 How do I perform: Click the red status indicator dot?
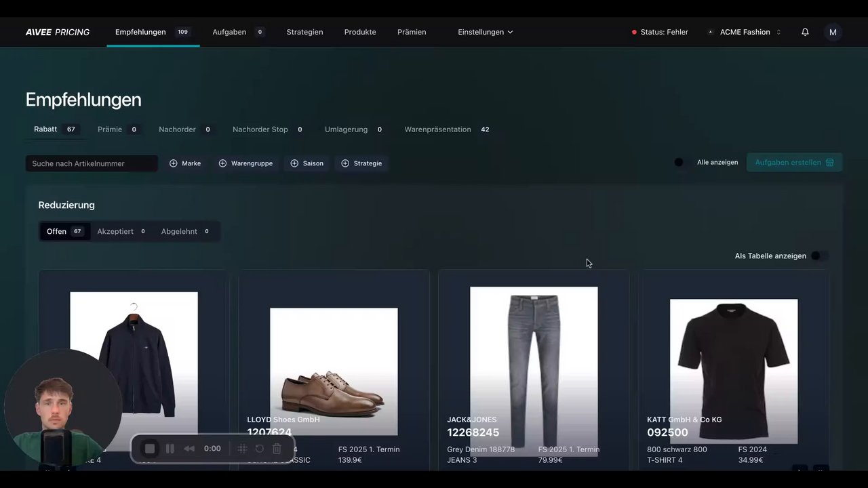pos(634,32)
